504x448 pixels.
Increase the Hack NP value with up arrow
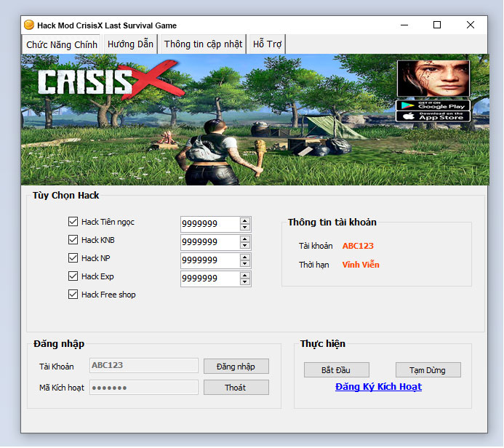click(x=245, y=257)
